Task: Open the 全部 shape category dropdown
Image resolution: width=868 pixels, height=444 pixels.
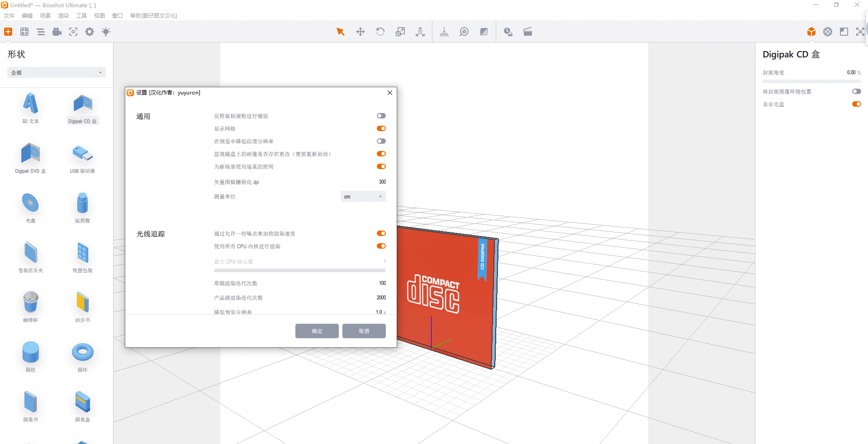Action: tap(57, 72)
